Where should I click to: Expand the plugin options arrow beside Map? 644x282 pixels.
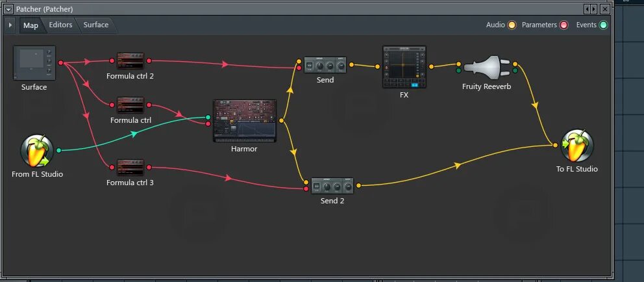[10, 25]
